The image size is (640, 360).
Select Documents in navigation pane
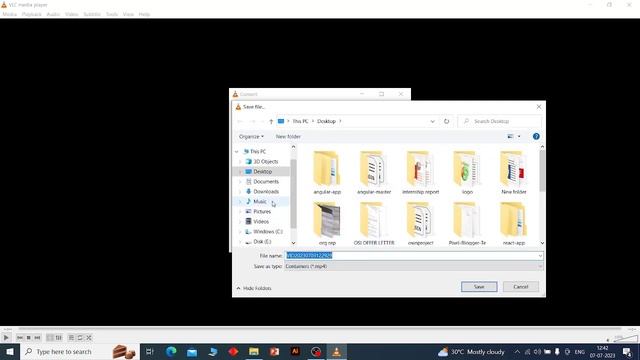pyautogui.click(x=266, y=181)
